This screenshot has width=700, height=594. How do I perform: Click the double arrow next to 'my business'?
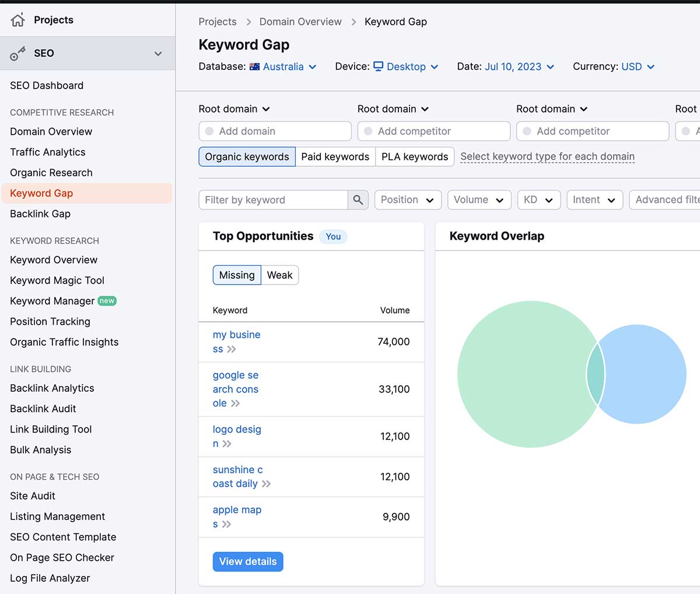pos(232,349)
